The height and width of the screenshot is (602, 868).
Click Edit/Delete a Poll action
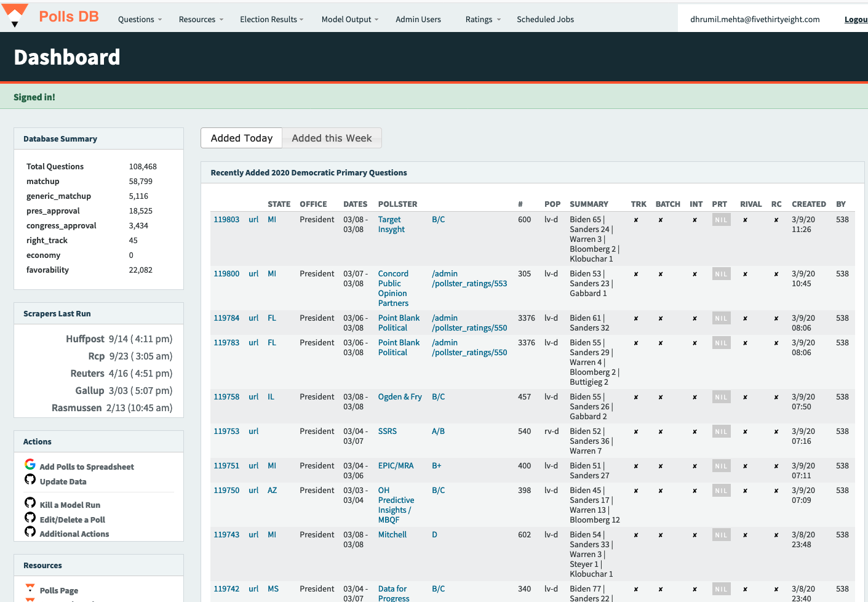pyautogui.click(x=73, y=520)
